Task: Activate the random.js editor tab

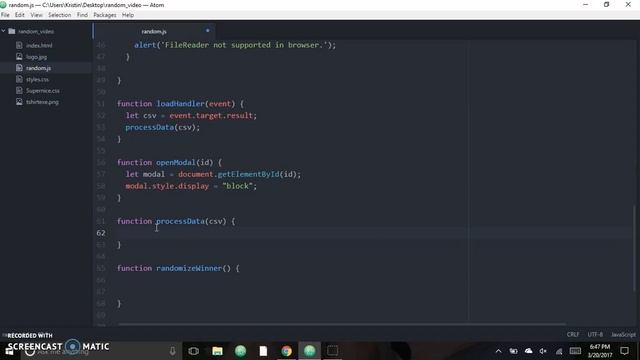Action: click(154, 31)
